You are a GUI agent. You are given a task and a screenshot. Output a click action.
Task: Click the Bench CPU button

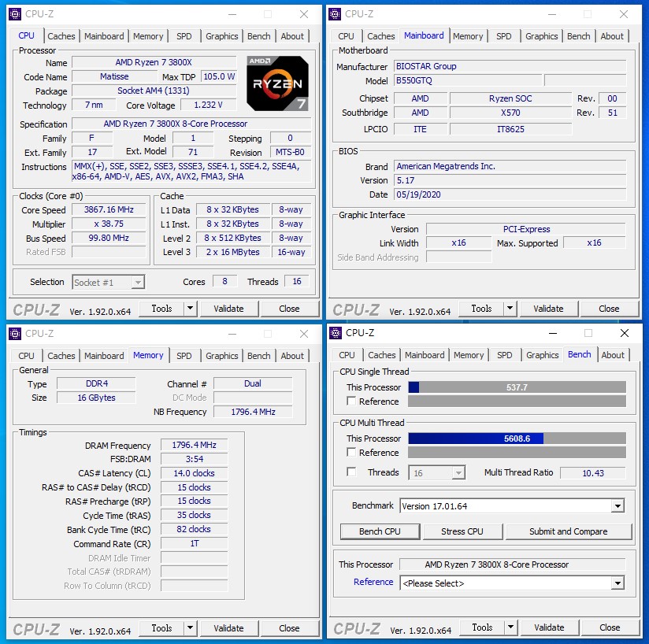[x=380, y=531]
